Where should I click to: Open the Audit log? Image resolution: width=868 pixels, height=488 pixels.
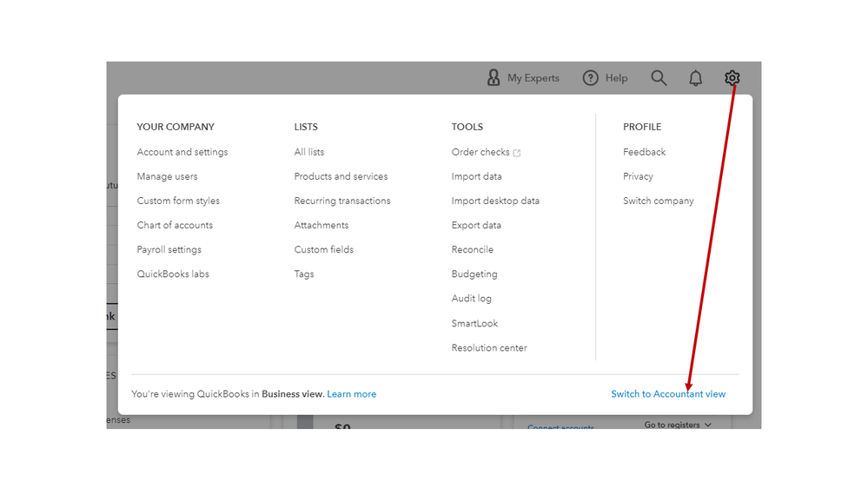(471, 299)
